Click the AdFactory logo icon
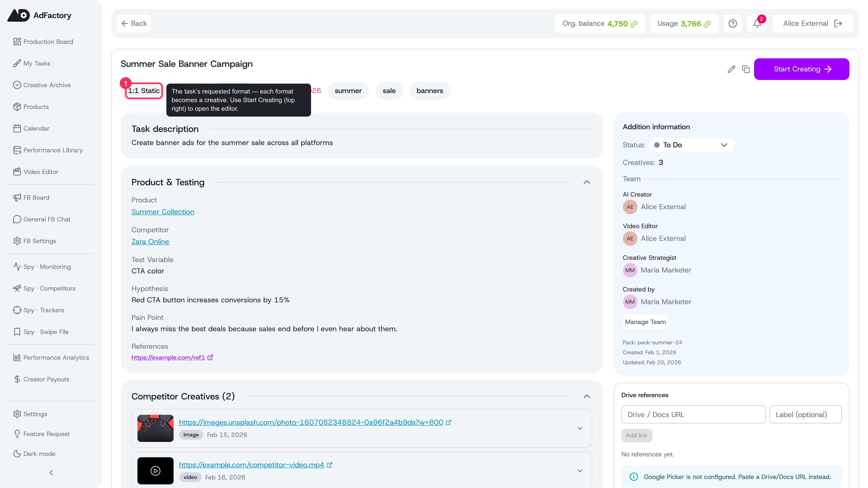Viewport: 868px width, 488px height. tap(19, 15)
